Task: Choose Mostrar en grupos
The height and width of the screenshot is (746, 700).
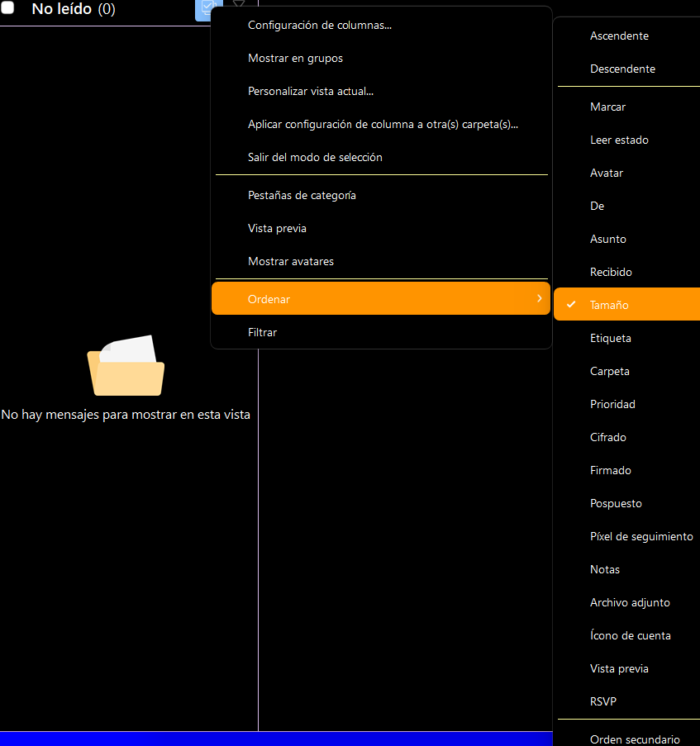Action: pyautogui.click(x=295, y=58)
